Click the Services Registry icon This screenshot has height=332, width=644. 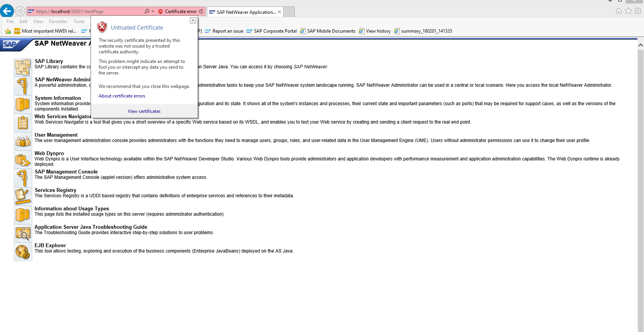point(23,196)
